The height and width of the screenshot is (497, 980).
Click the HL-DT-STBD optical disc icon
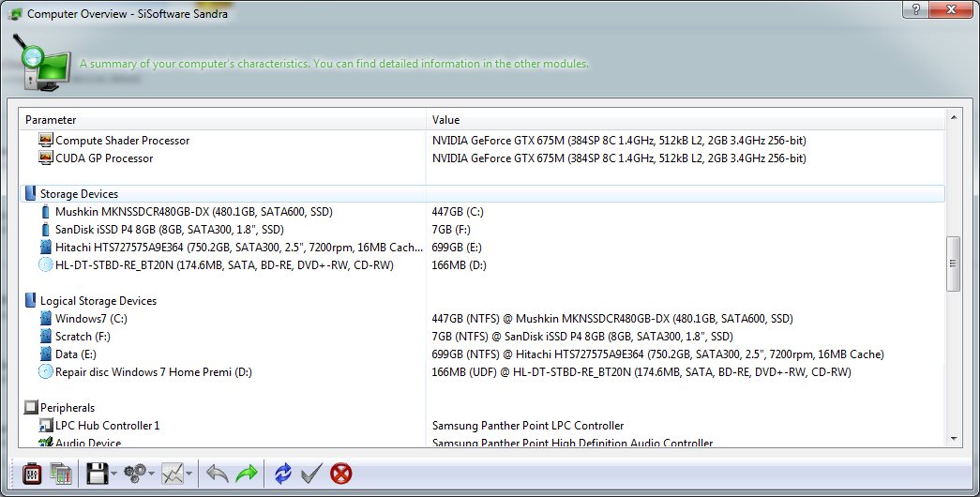click(x=45, y=265)
